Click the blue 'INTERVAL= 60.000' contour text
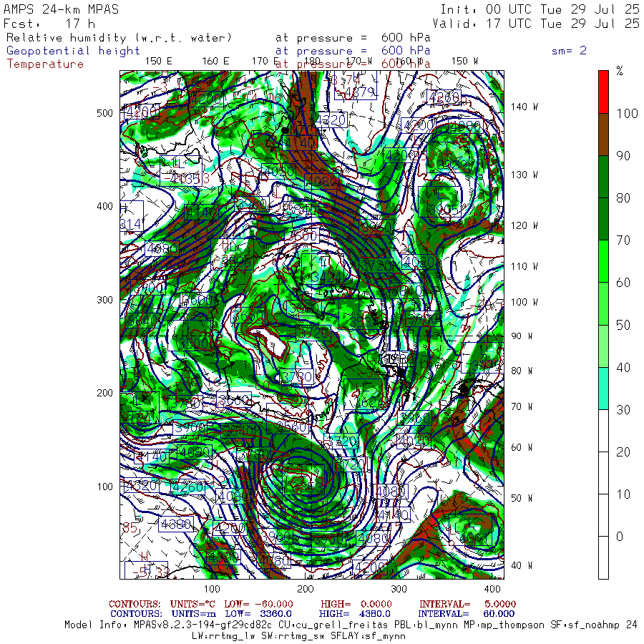 [466, 614]
